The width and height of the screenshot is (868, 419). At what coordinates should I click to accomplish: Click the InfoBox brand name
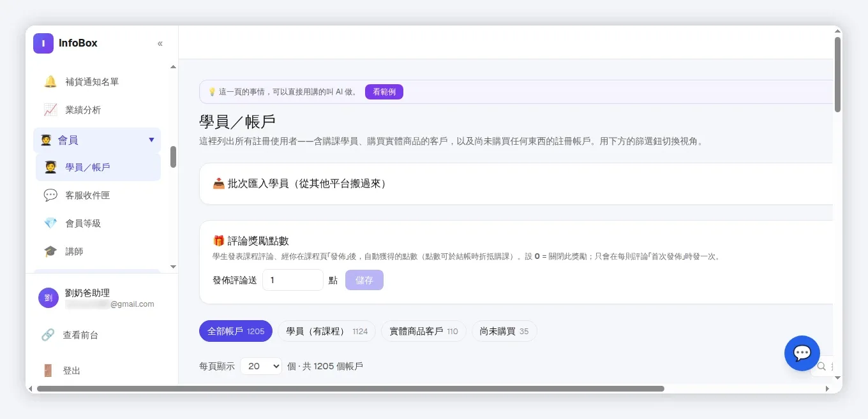coord(78,43)
